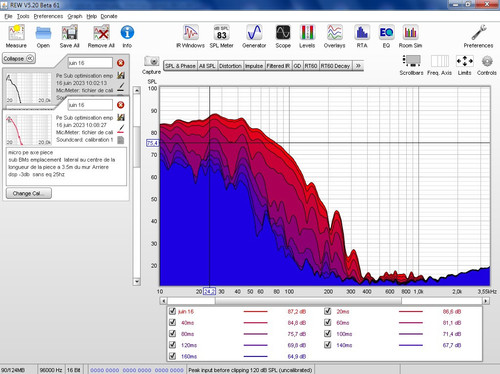Click the Measure toolbar icon

[16, 36]
